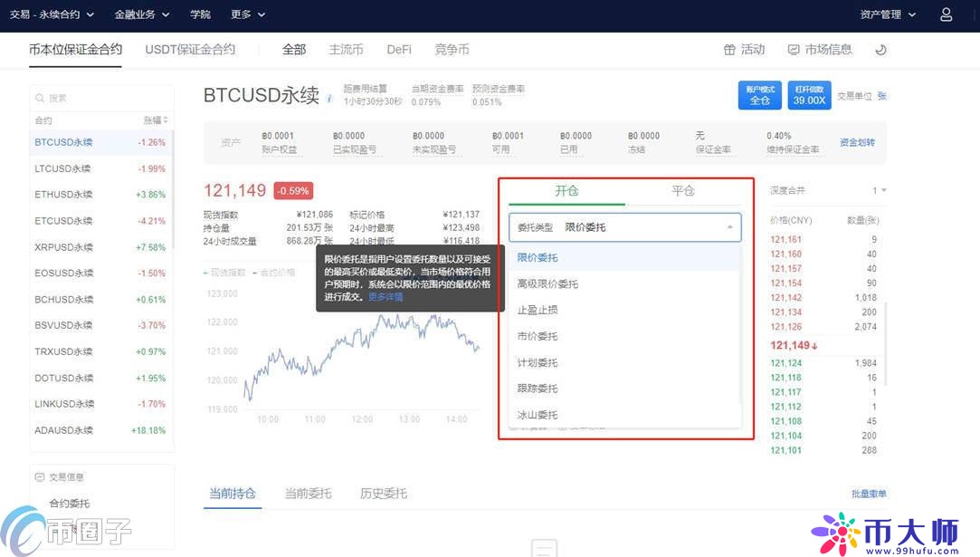Choose 高级限价委托 option

pos(625,284)
